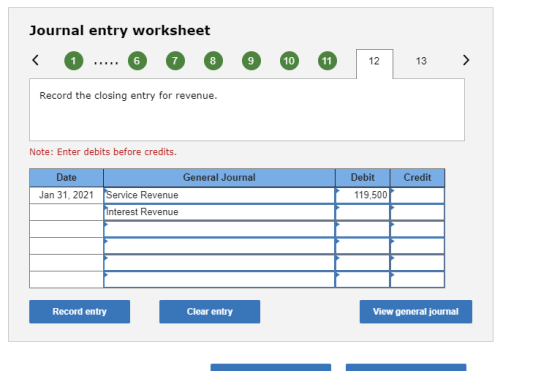
Task: Click the Journal entry worksheet heading
Action: (x=120, y=31)
